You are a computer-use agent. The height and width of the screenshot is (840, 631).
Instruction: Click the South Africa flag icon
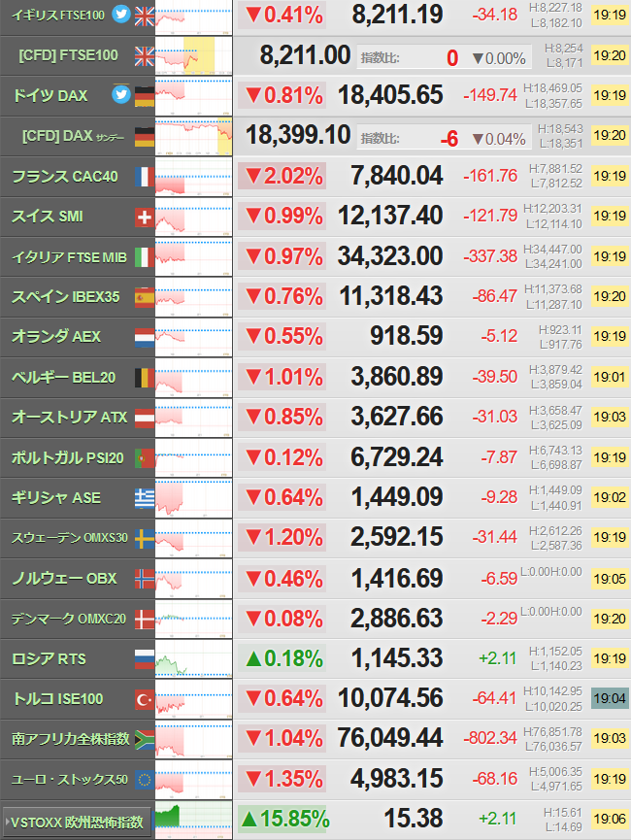point(144,740)
